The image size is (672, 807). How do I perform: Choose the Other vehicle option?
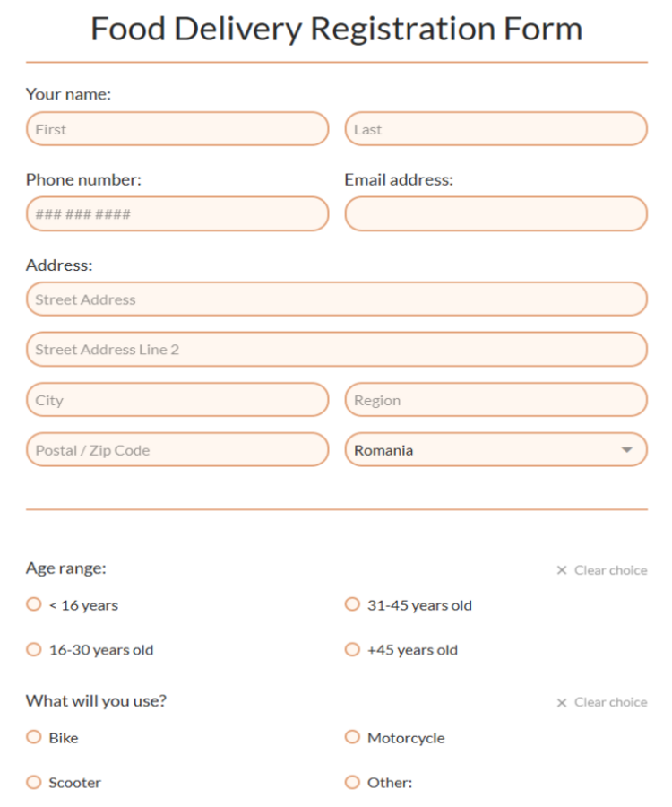[x=352, y=782]
